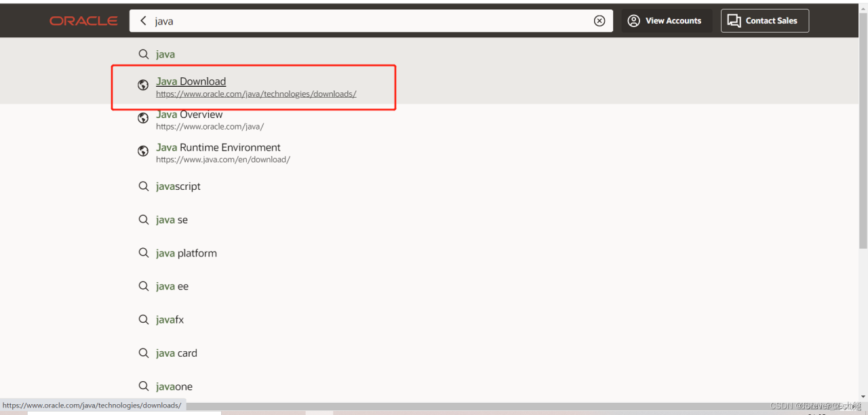
Task: Click the Contact Sales button
Action: 764,21
